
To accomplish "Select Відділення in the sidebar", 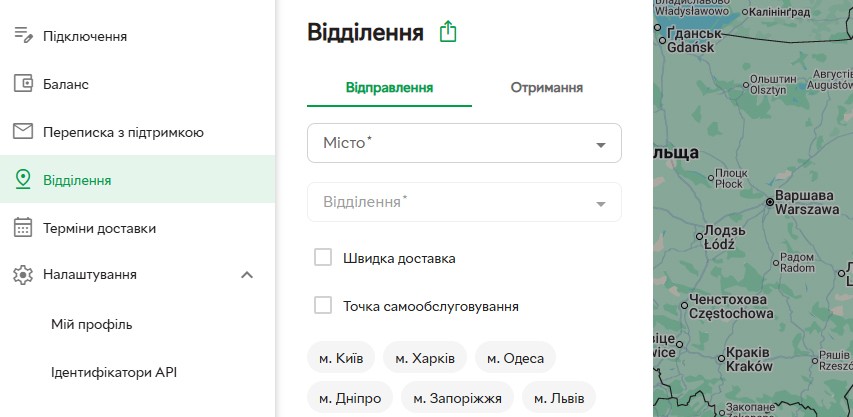I will click(138, 179).
